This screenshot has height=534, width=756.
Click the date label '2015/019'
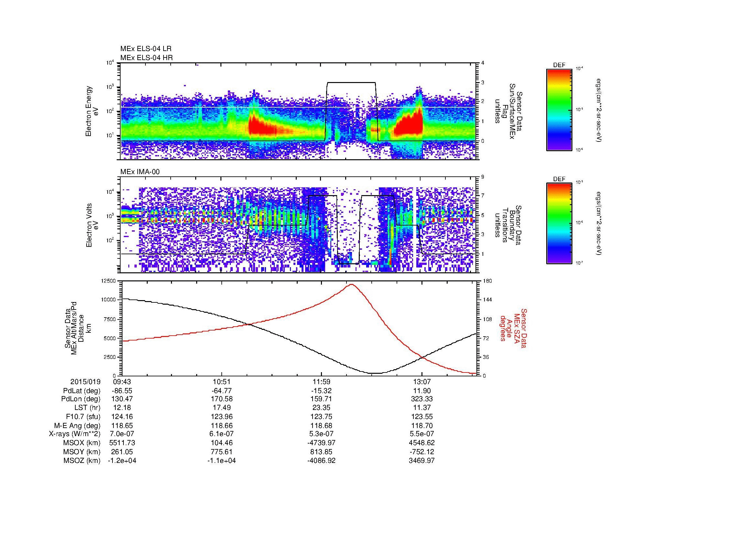(x=85, y=382)
